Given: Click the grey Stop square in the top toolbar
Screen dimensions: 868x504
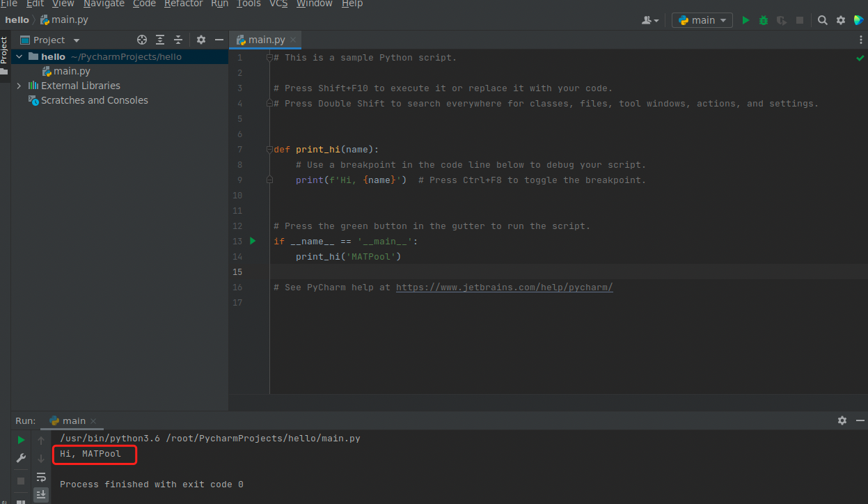Looking at the screenshot, I should (x=800, y=20).
